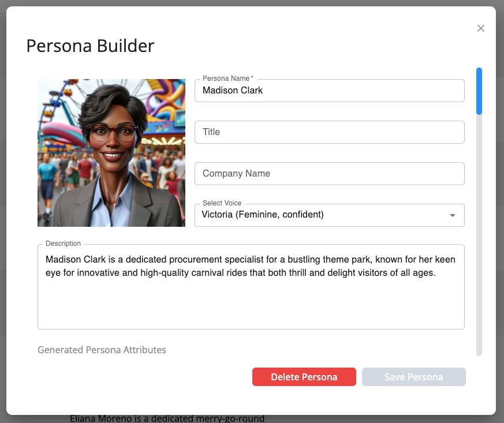This screenshot has height=423, width=504.
Task: Focus the Title text field
Action: 329,132
